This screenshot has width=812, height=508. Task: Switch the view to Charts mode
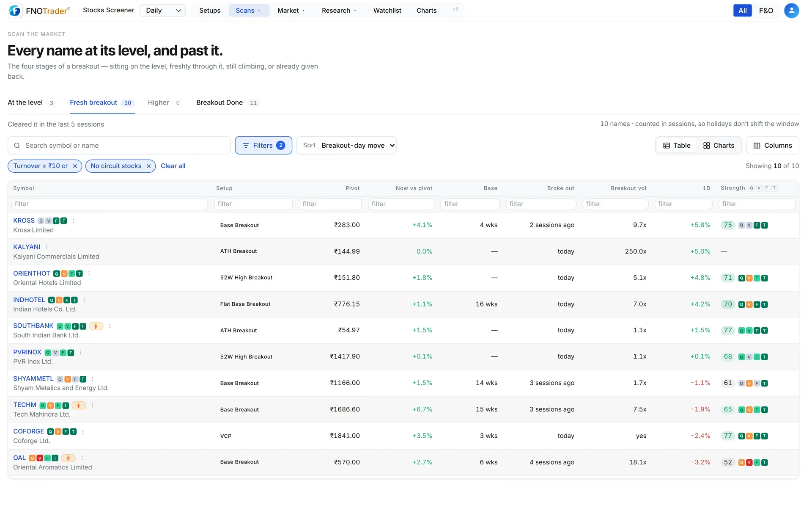[719, 146]
